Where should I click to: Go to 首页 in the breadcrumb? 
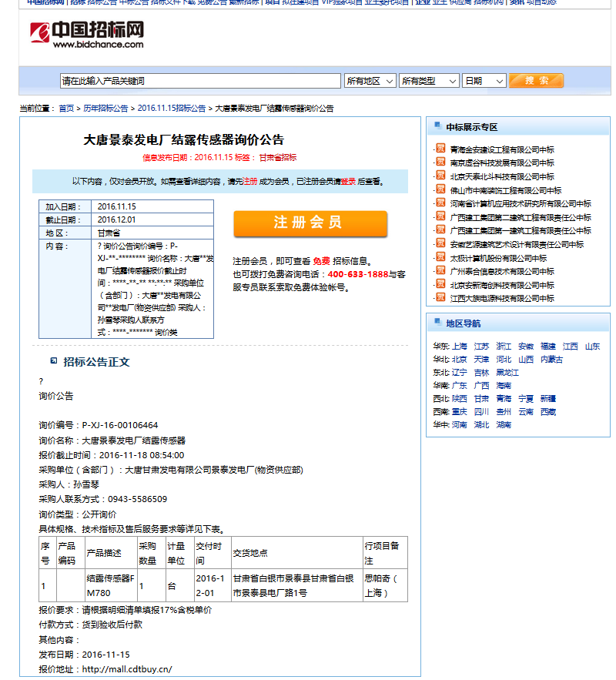click(x=67, y=109)
